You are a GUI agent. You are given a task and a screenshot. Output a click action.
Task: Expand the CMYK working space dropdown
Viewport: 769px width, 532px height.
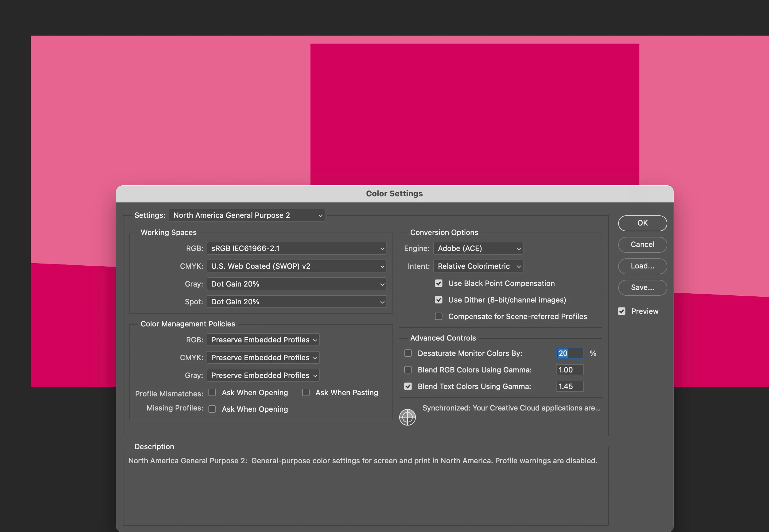pyautogui.click(x=296, y=266)
